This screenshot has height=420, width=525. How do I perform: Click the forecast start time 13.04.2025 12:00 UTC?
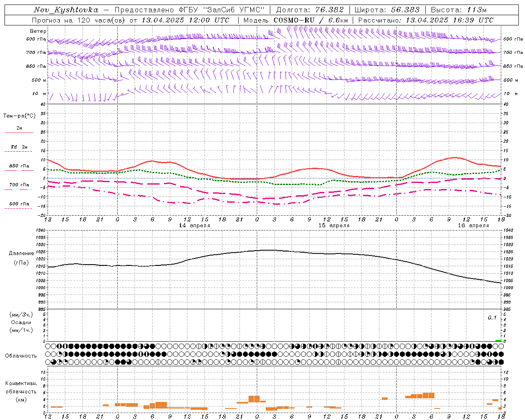pos(185,20)
